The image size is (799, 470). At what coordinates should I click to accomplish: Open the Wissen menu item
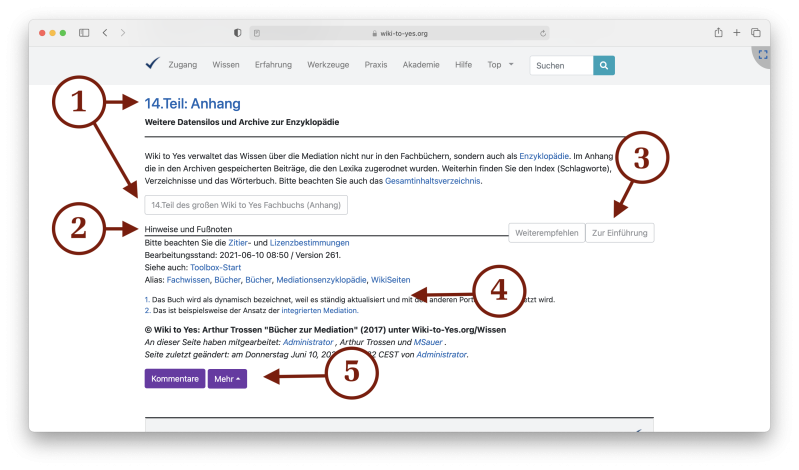tap(225, 65)
